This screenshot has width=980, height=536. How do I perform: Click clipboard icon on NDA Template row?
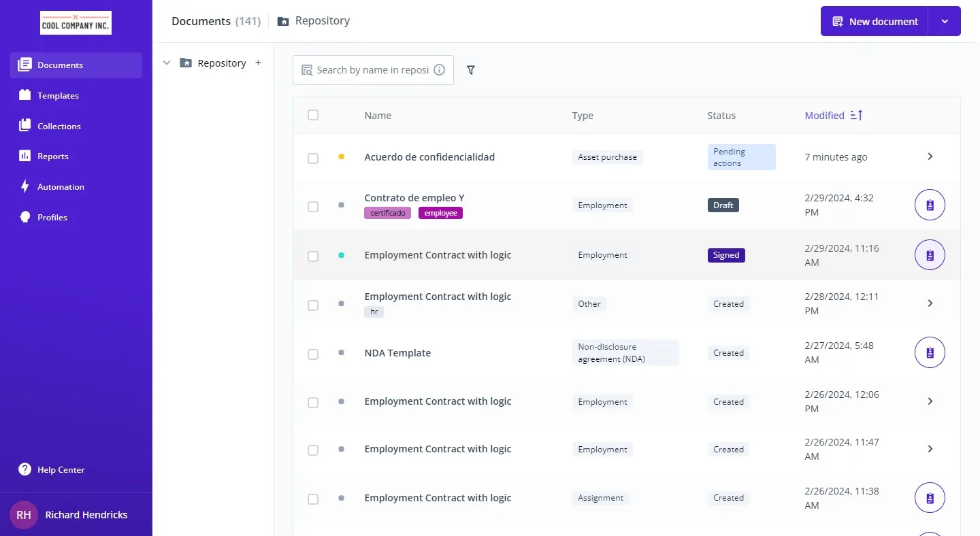pyautogui.click(x=930, y=353)
